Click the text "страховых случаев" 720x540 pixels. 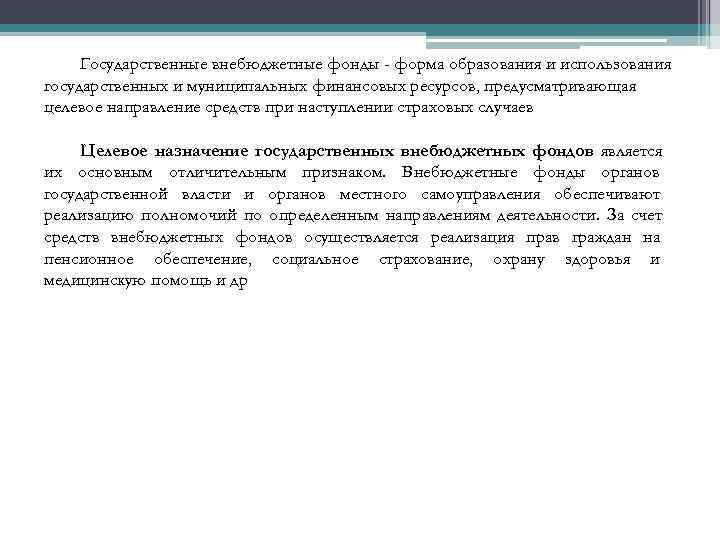click(x=465, y=108)
